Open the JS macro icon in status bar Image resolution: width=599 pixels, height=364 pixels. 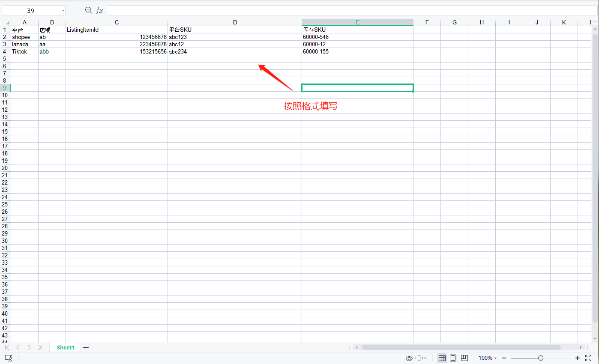pos(9,358)
